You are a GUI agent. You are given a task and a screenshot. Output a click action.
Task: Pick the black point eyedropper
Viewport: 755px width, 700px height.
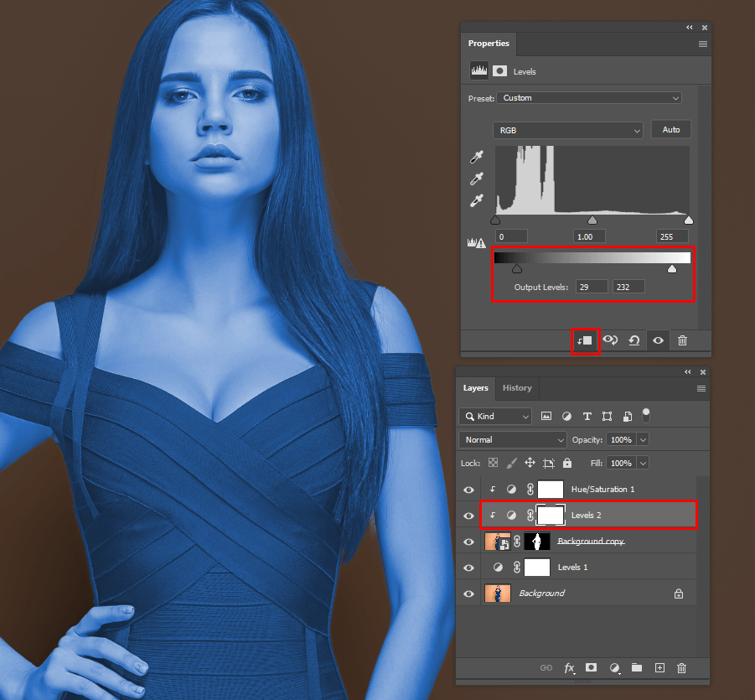click(x=477, y=157)
